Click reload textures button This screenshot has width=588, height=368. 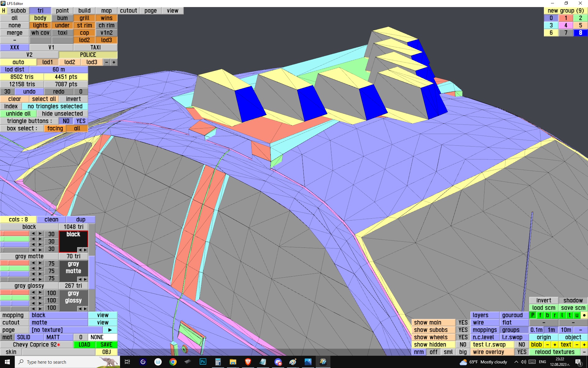555,352
